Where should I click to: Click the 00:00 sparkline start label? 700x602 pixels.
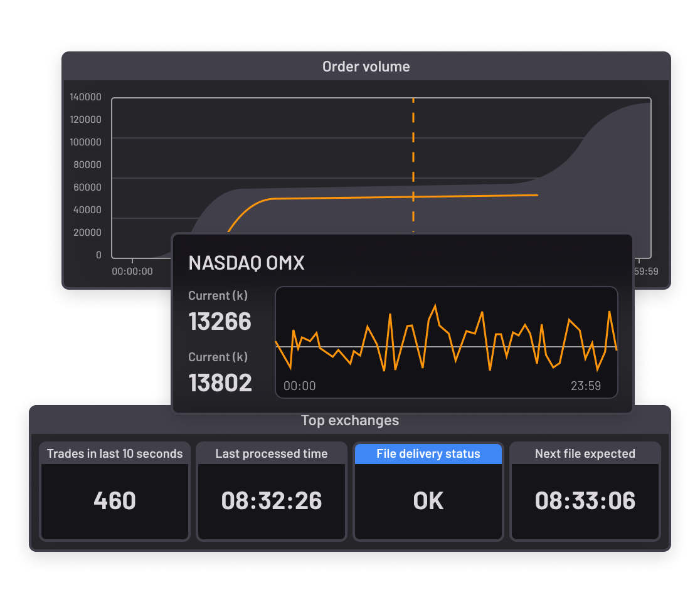click(x=300, y=386)
